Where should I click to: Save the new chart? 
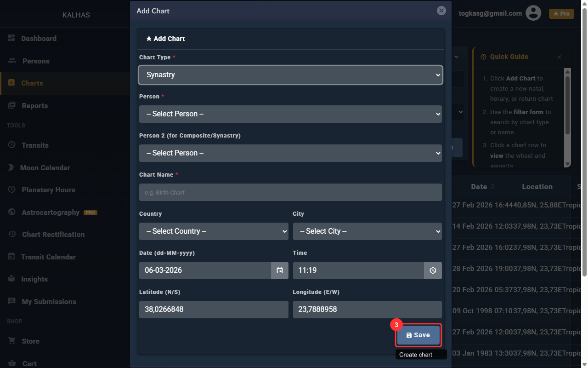[418, 335]
